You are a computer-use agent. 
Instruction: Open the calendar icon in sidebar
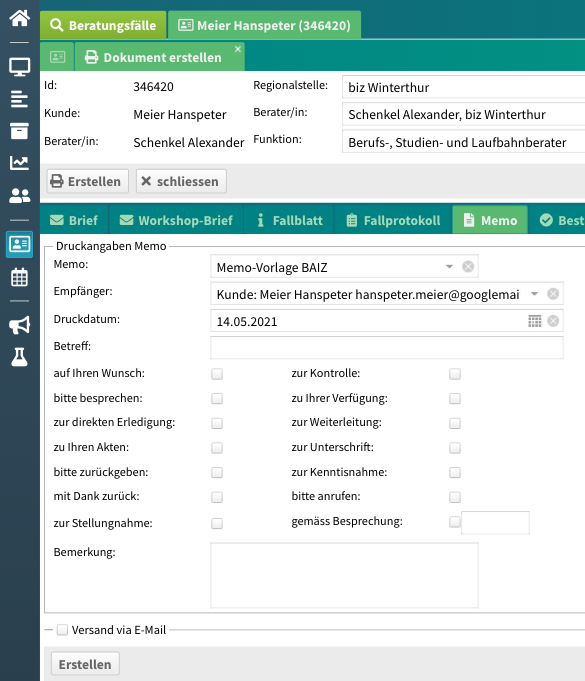20,277
